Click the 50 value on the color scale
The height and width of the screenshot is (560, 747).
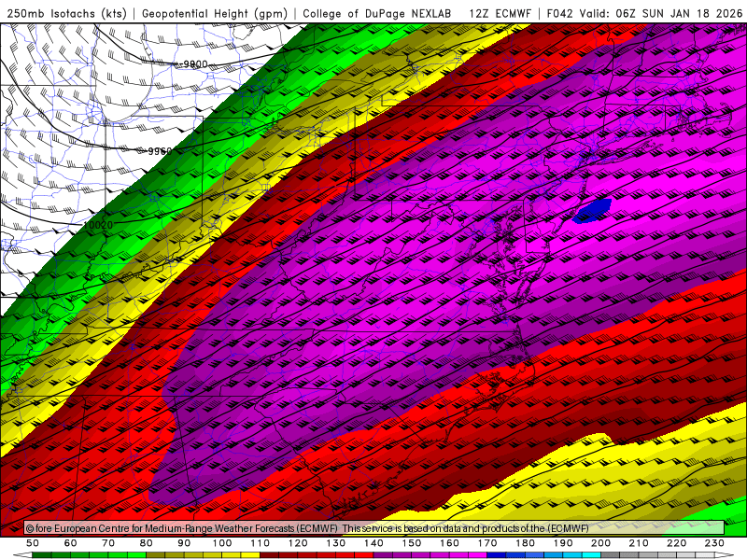[33, 543]
